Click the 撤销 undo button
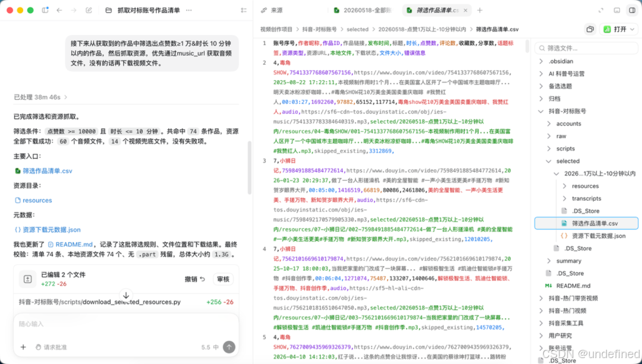Screen dimensions: 642x364 [195, 279]
